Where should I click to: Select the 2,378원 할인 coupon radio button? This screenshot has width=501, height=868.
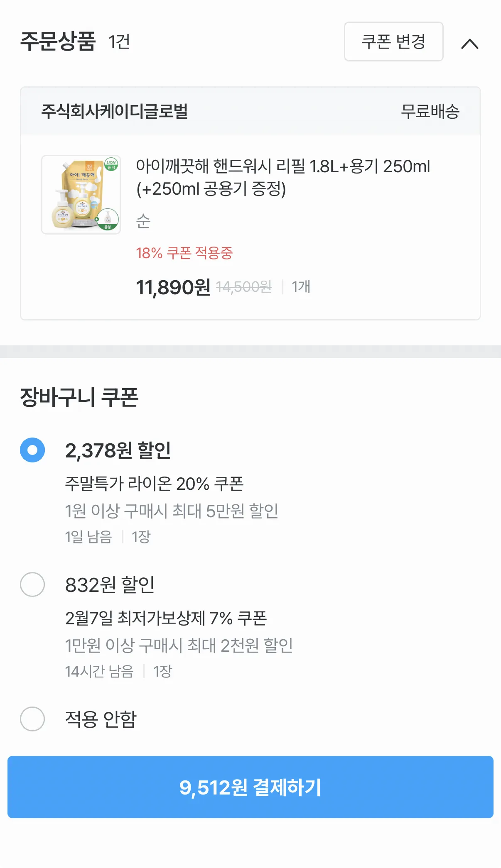point(32,450)
